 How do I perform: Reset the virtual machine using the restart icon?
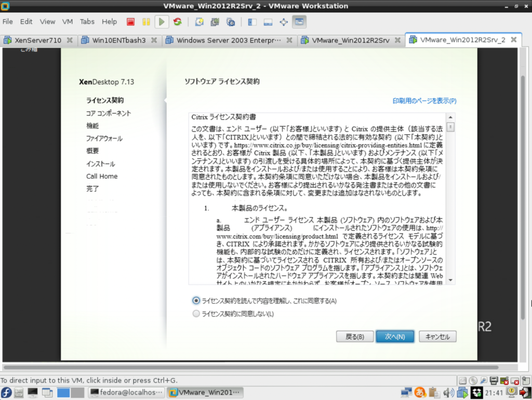tap(178, 22)
